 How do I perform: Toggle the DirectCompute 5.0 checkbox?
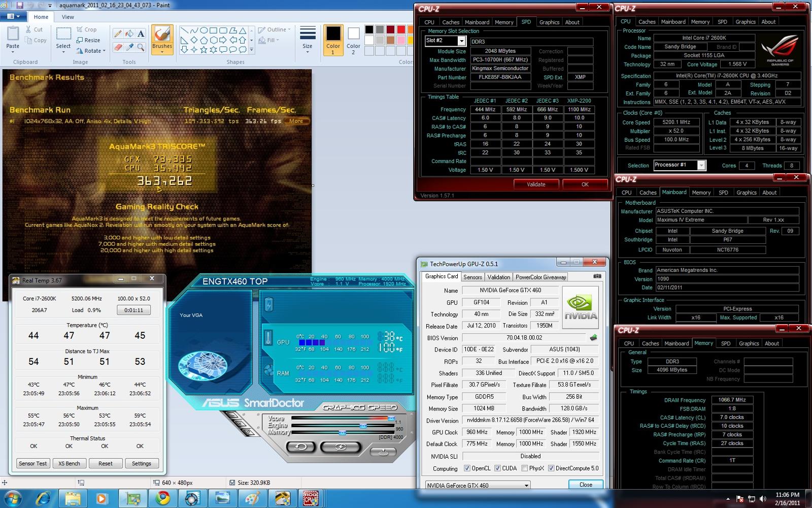551,468
